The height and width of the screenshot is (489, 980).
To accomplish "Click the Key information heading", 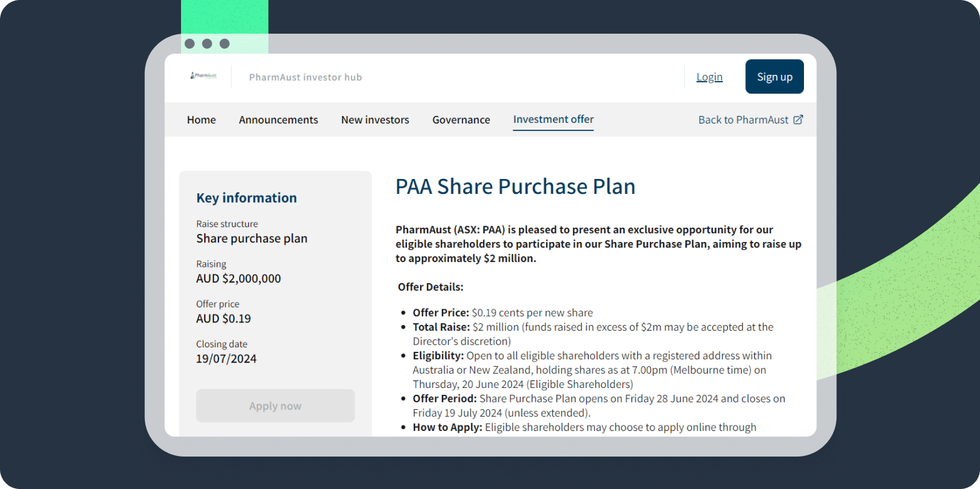I will [x=247, y=198].
